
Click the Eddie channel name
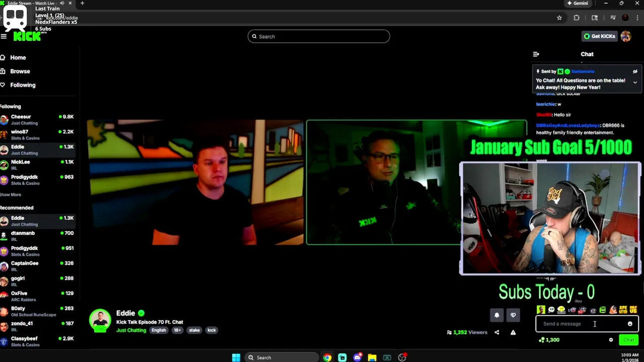(126, 313)
